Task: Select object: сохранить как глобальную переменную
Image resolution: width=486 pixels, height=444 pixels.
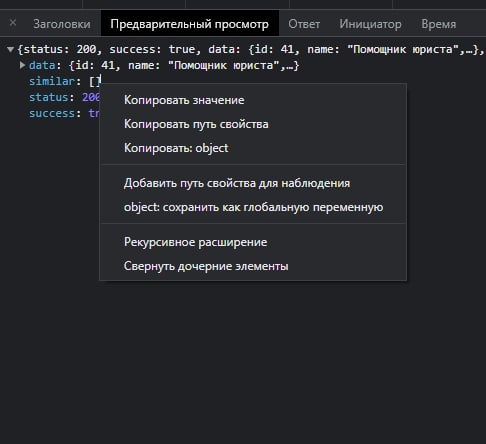Action: click(x=253, y=207)
